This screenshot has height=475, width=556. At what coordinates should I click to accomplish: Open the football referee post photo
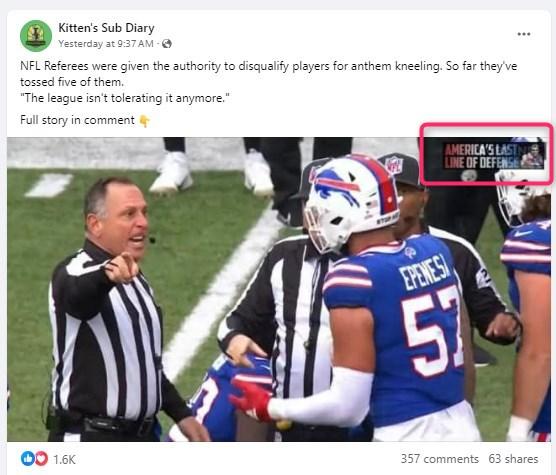point(278,289)
